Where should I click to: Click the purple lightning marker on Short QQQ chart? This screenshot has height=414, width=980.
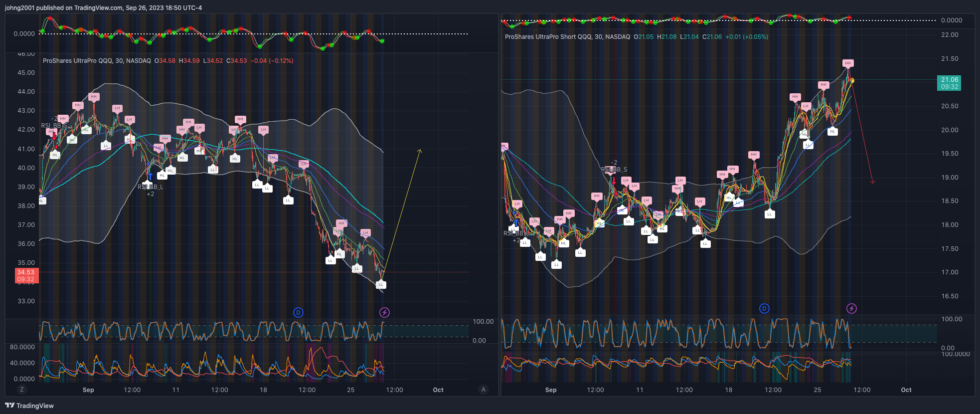click(851, 309)
